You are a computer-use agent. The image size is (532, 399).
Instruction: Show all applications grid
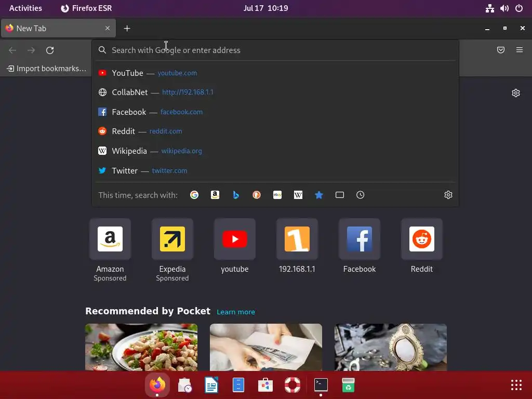(516, 385)
